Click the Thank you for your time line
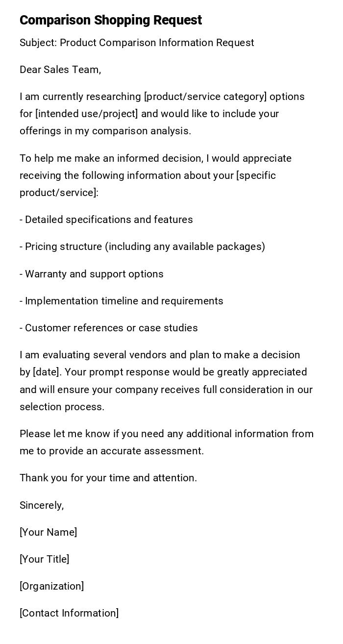The image size is (343, 644). pos(108,478)
